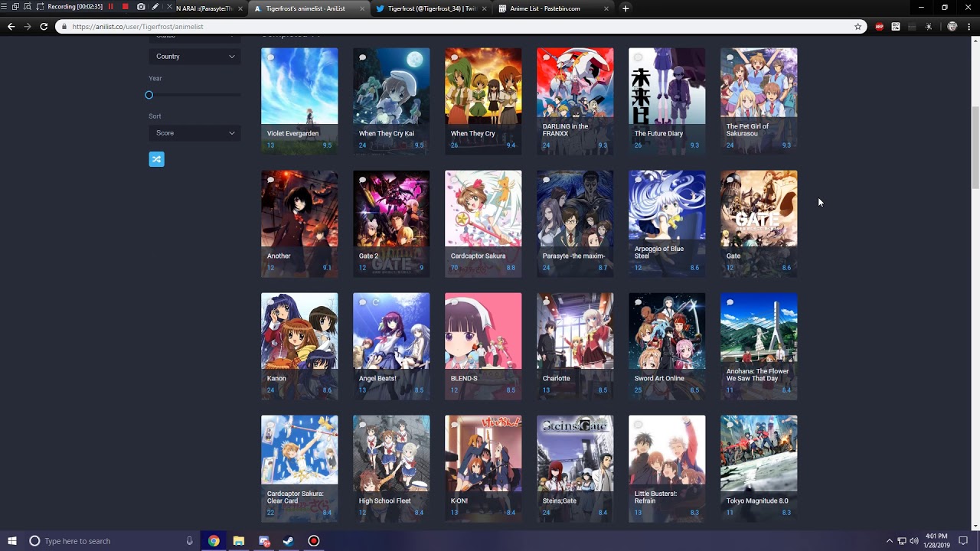Click the shuffle sort-order button in sidebar
This screenshot has height=551, width=980.
point(156,159)
